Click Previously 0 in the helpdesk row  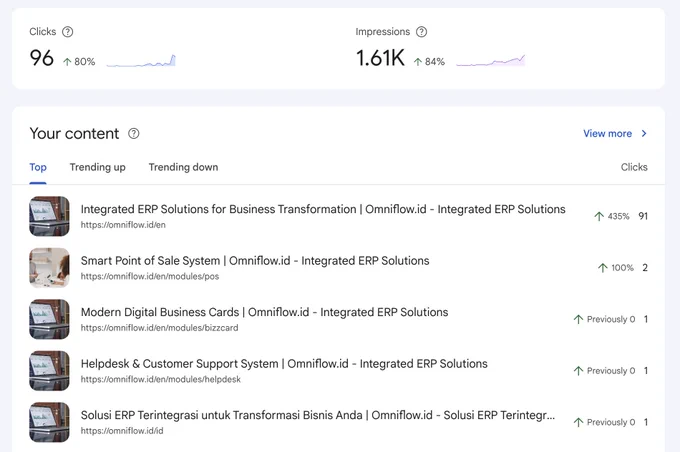point(604,371)
